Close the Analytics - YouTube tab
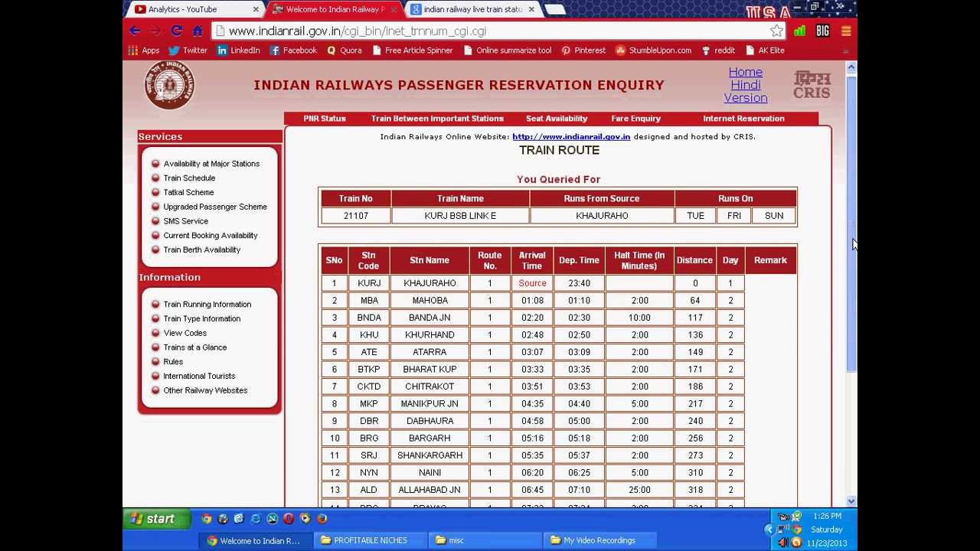Viewport: 980px width, 551px height. [256, 9]
